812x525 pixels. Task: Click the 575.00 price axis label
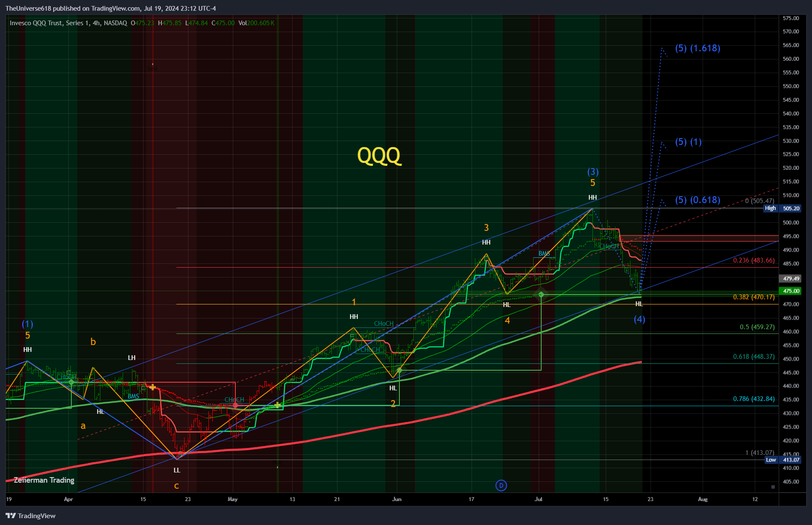[x=791, y=18]
